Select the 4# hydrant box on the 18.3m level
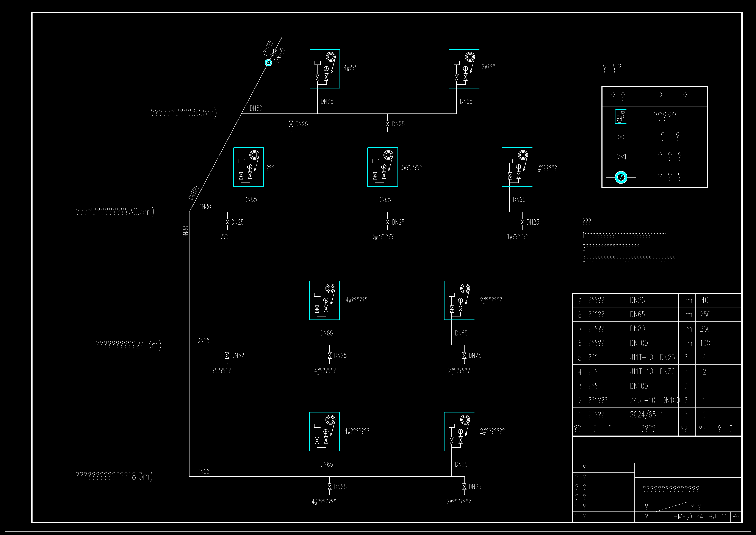Viewport: 756px width, 535px height. [x=324, y=431]
